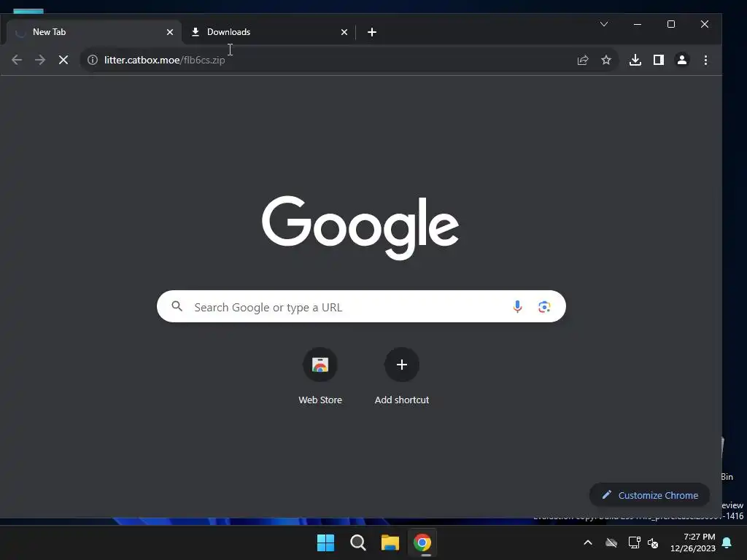Switch to the New Tab tab
This screenshot has width=747, height=560.
tap(94, 32)
